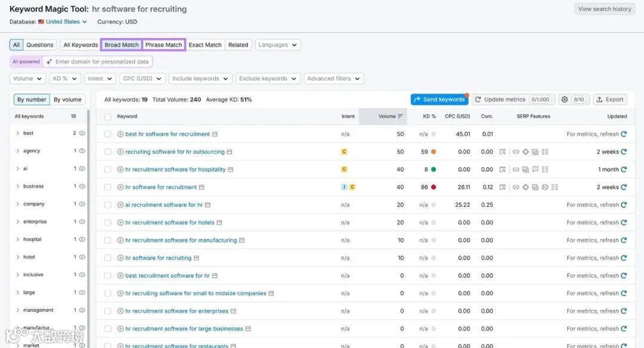Click the orange KD indicator dot for 59
Image resolution: width=644 pixels, height=348 pixels.
(x=434, y=151)
